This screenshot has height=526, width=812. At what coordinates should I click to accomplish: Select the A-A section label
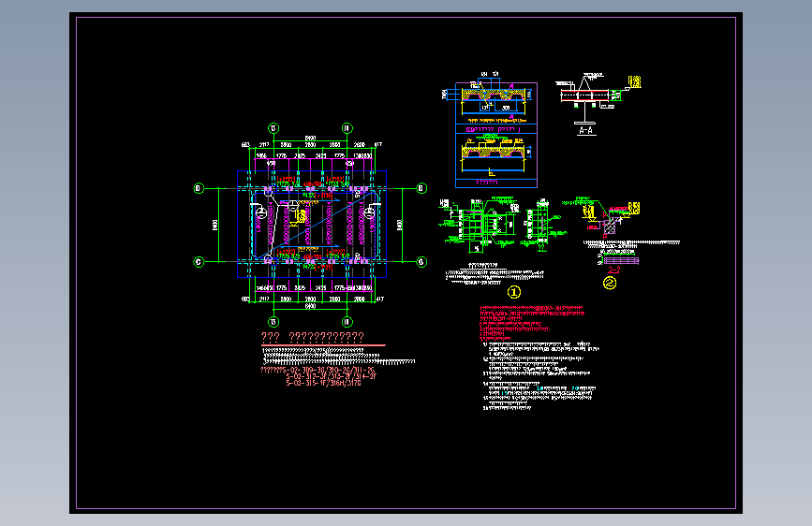[585, 130]
